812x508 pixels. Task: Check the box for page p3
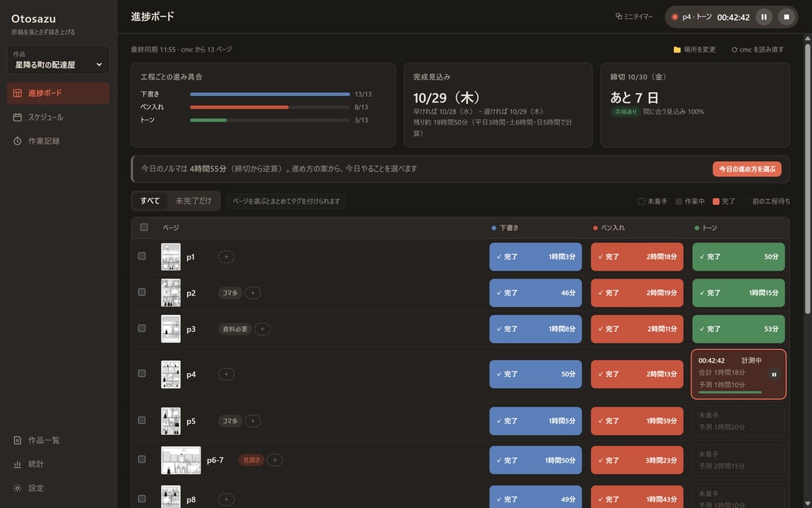pyautogui.click(x=142, y=329)
